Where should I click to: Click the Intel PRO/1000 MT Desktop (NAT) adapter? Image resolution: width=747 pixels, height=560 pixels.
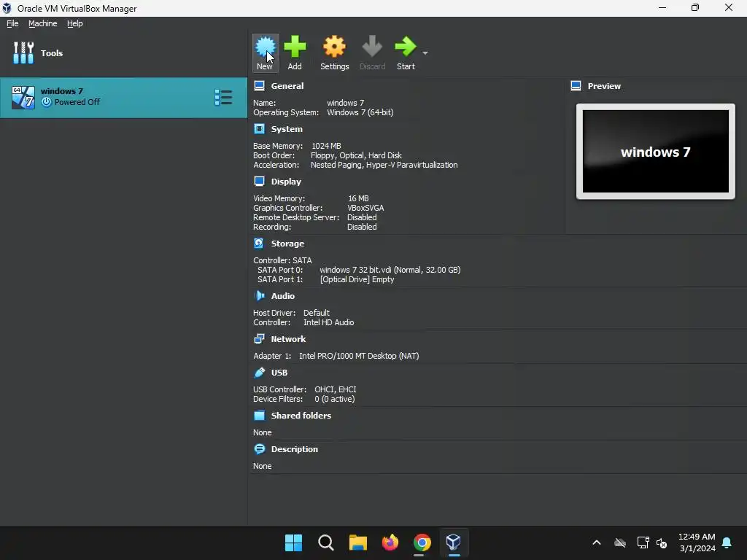[359, 356]
